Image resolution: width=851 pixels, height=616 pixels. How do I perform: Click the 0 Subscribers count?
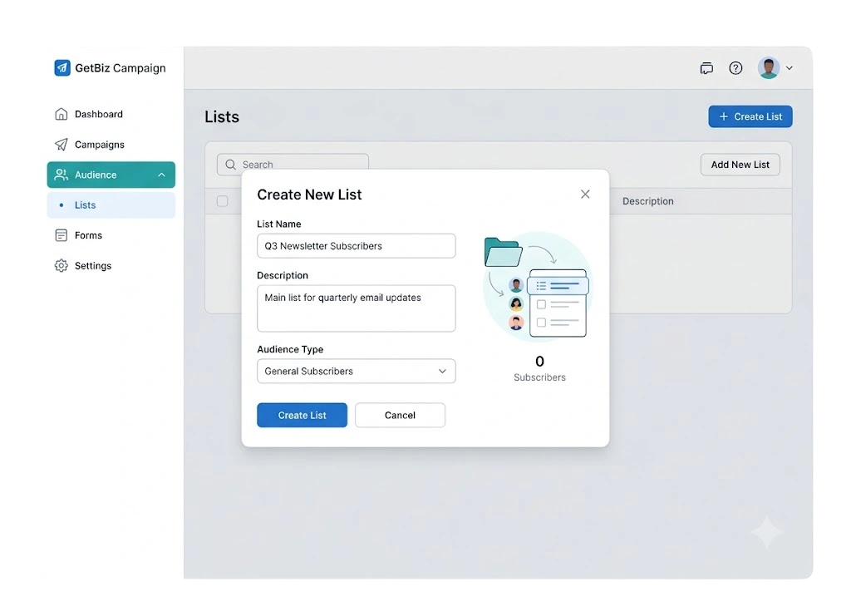(539, 368)
